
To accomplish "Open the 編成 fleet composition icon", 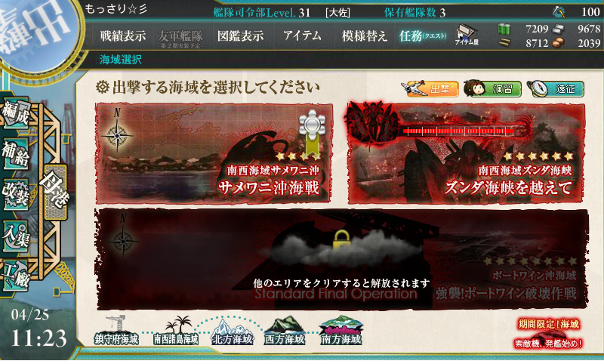I will [16, 113].
